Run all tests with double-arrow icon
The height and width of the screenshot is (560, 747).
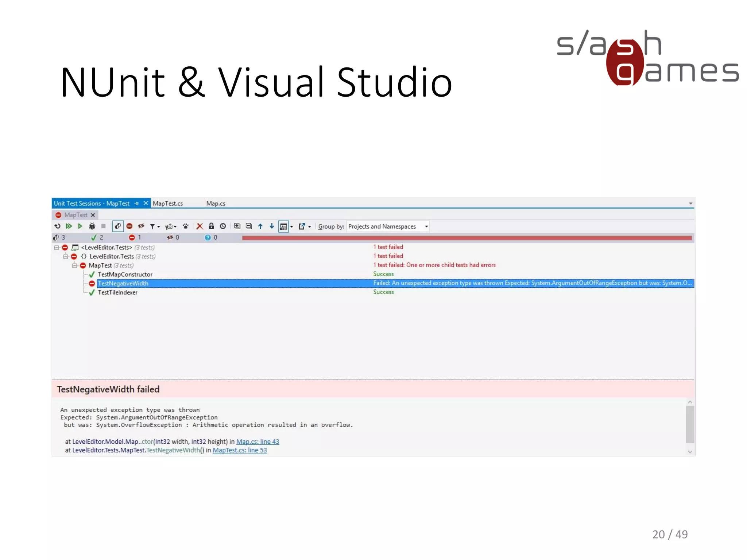[x=69, y=226]
